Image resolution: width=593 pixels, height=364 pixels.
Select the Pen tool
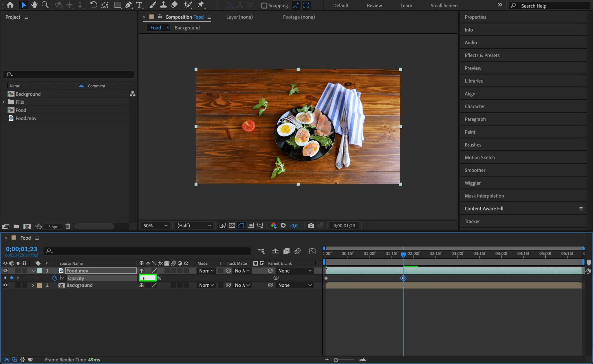(128, 5)
